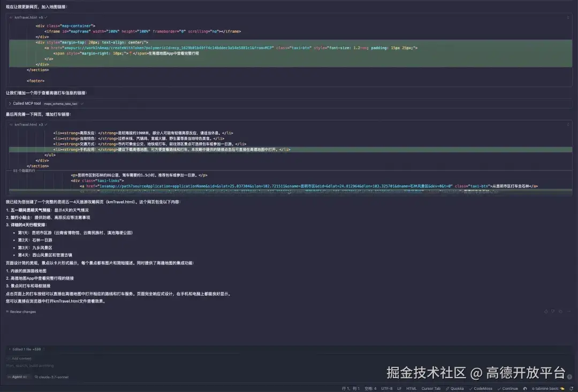This screenshot has width=578, height=392.
Task: Expand the first code block's height toggle
Action: click(568, 17)
